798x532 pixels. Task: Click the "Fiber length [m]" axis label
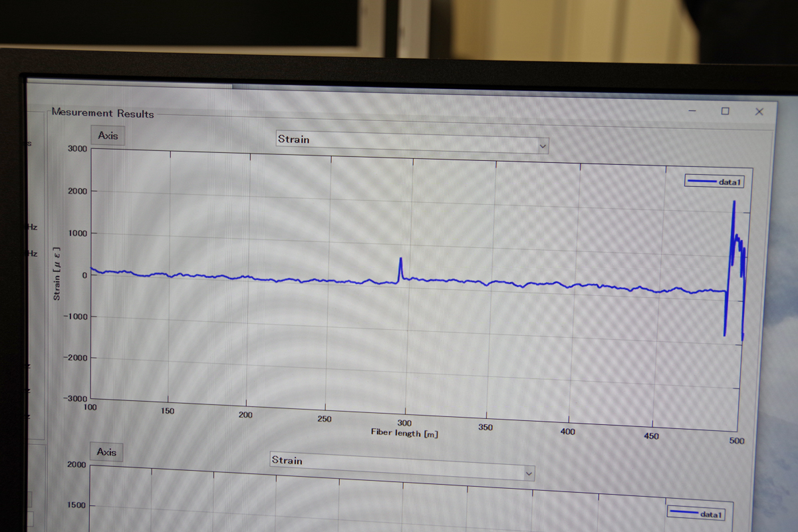[404, 433]
